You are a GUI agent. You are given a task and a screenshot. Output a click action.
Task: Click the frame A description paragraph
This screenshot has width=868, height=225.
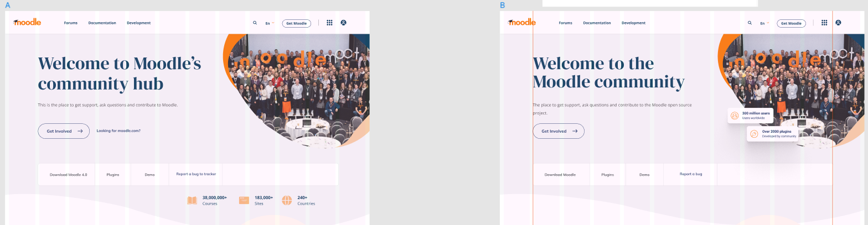108,104
